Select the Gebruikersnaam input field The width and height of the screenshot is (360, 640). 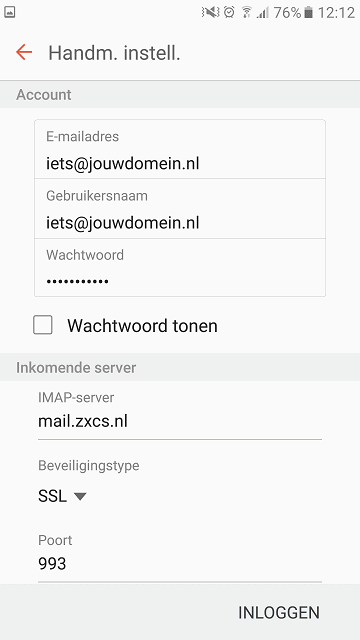click(x=180, y=209)
